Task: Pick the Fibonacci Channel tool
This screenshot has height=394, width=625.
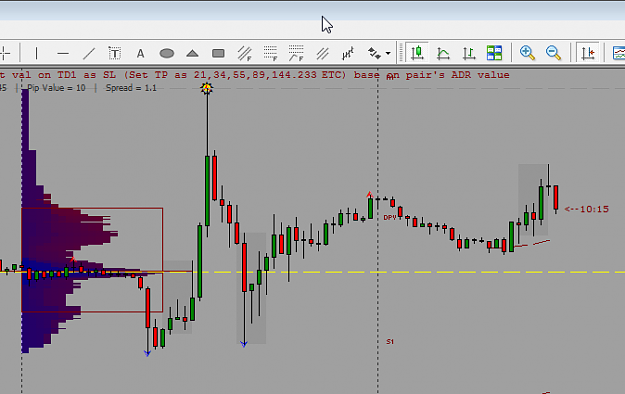Action: point(244,53)
